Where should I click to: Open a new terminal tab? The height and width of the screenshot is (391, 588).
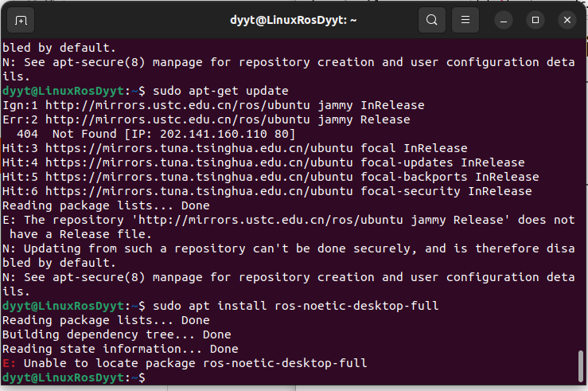pos(21,20)
